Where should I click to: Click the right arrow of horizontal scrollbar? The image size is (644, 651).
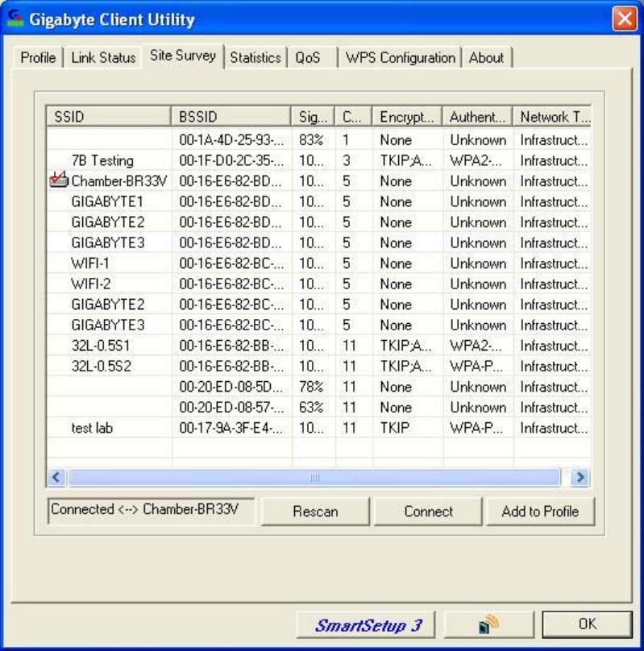pos(580,478)
